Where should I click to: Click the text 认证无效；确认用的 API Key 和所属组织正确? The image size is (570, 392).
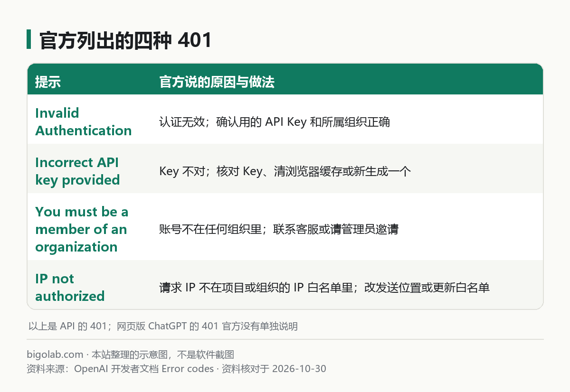click(275, 122)
